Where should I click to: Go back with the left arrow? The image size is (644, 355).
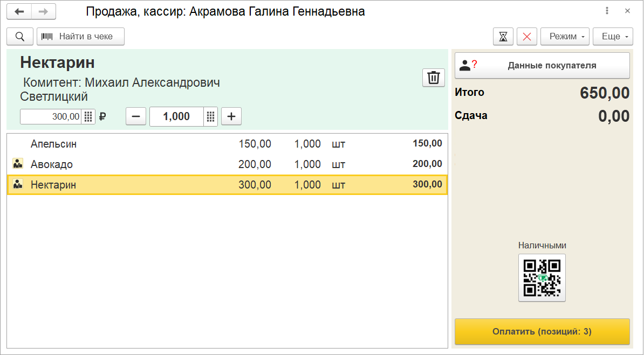[19, 11]
